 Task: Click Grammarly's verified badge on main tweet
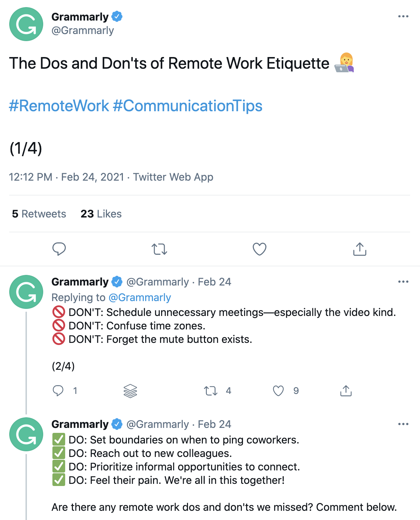[117, 17]
